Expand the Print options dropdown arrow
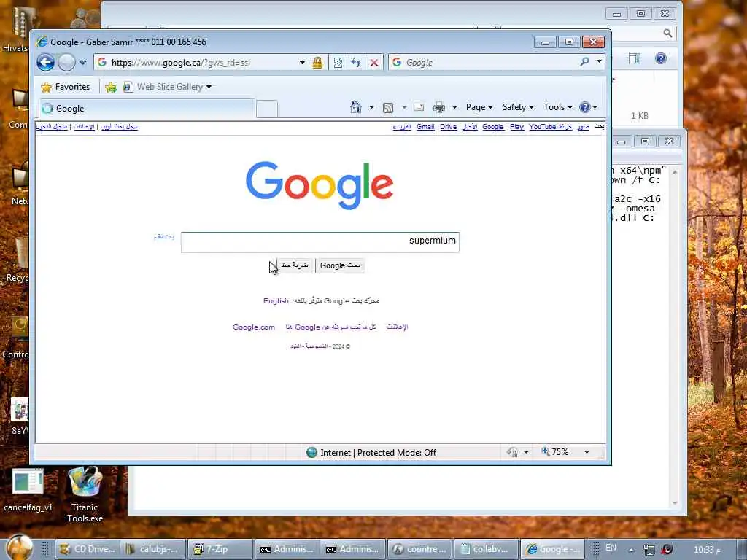Viewport: 747px width, 560px height. (x=454, y=107)
